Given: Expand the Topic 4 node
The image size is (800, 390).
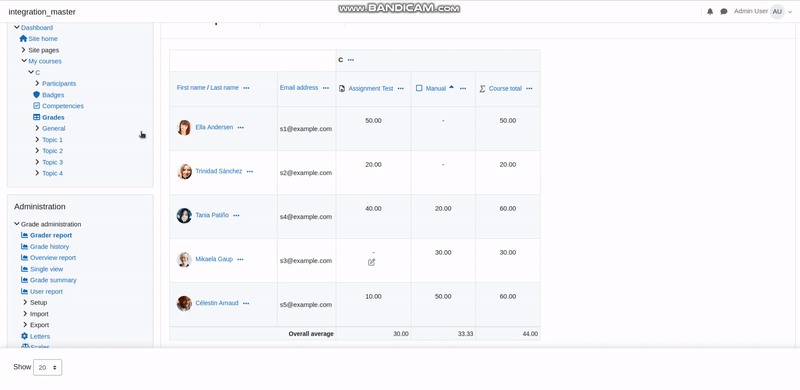Looking at the screenshot, I should (38, 173).
